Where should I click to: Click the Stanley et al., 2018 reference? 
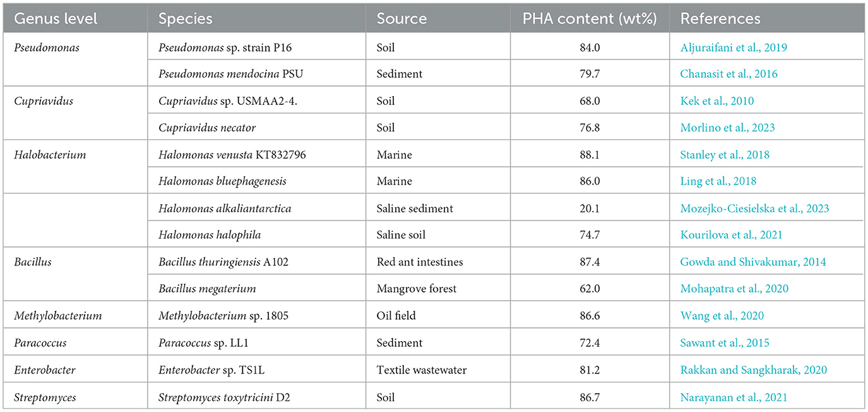[x=725, y=155]
